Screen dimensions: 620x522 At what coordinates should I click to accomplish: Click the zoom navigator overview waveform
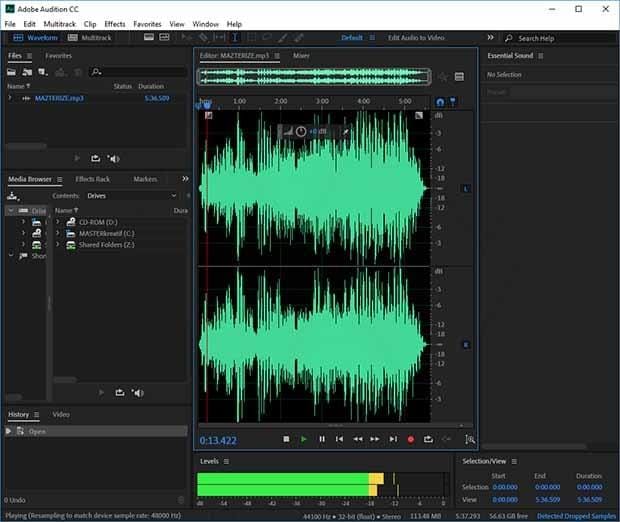(314, 76)
